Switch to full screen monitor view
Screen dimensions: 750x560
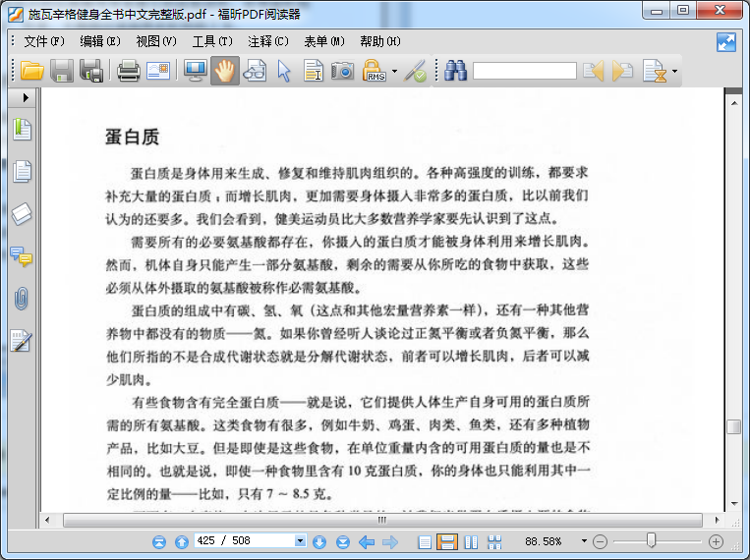[x=196, y=72]
